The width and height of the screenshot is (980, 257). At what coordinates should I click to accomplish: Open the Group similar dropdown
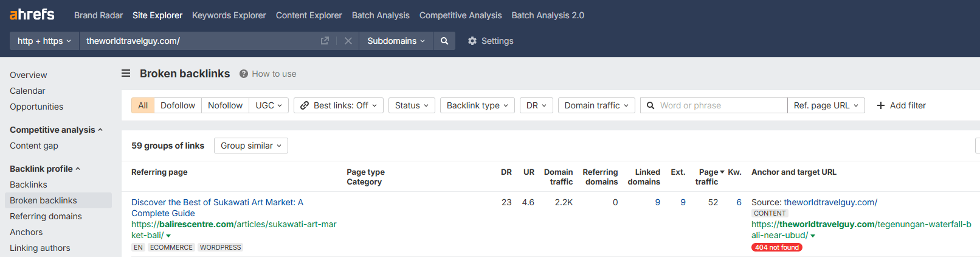[250, 146]
